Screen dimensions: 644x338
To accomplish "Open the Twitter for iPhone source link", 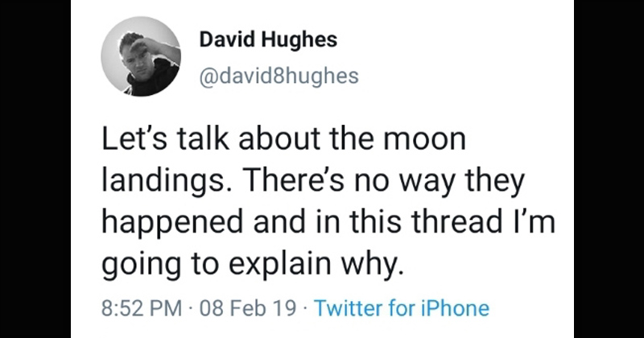I will point(402,307).
